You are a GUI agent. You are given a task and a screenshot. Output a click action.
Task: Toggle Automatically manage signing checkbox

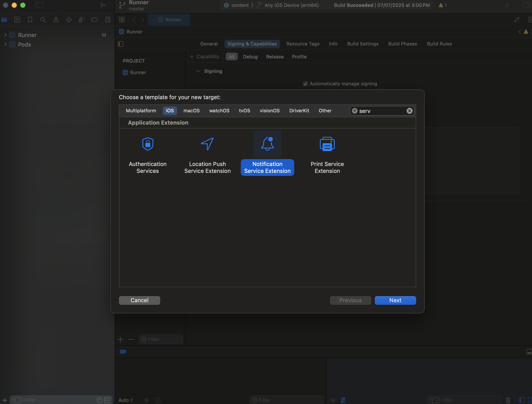click(x=305, y=84)
